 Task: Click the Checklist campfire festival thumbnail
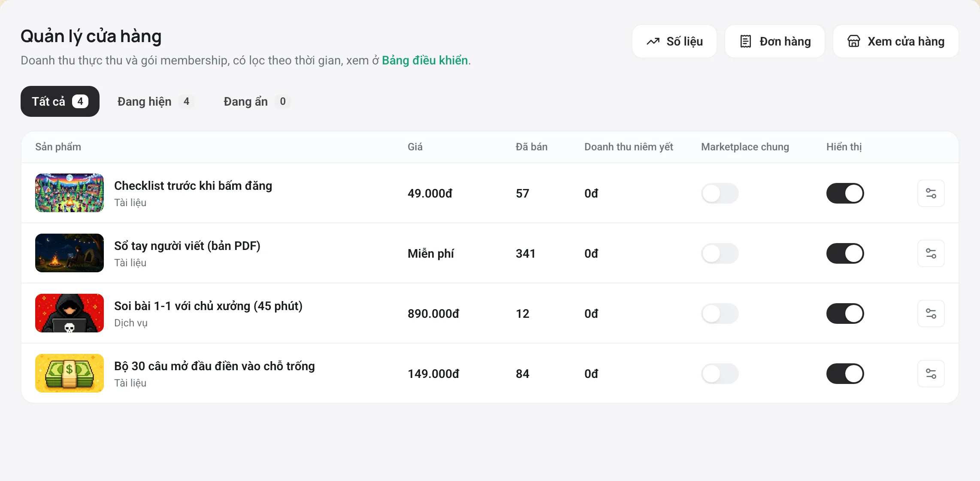[x=70, y=193]
